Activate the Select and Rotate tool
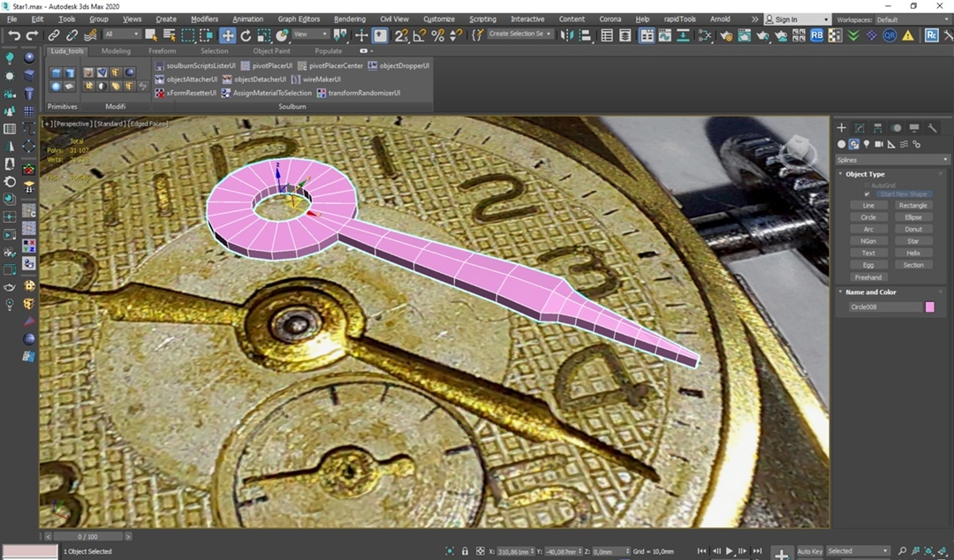The image size is (954, 560). tap(246, 35)
